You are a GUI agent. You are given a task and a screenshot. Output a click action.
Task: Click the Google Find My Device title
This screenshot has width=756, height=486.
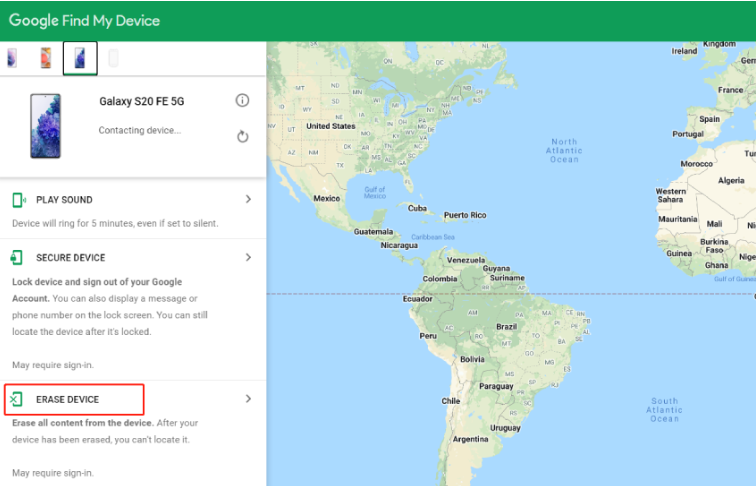click(84, 20)
